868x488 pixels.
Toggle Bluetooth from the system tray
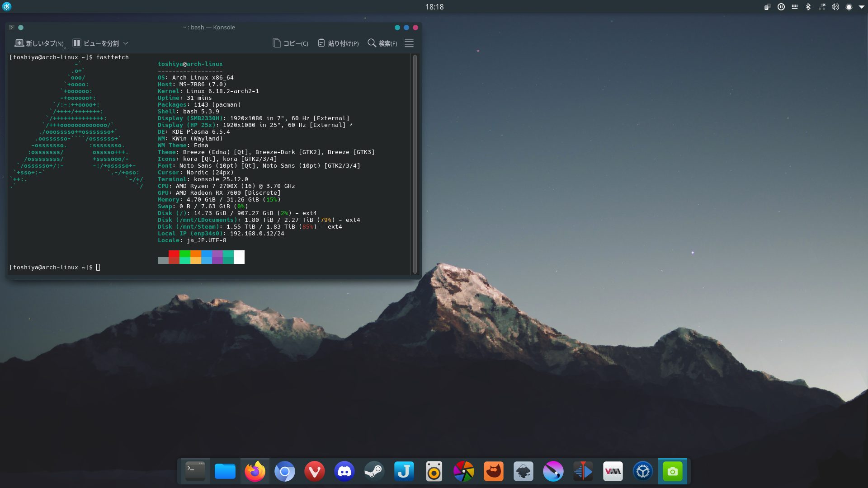[x=808, y=7]
